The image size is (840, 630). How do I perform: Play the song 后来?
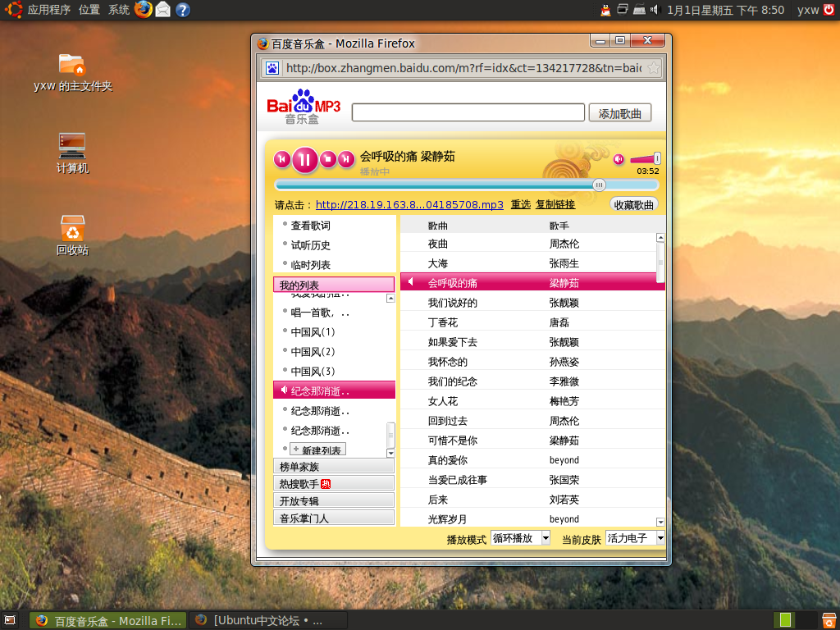pos(532,500)
